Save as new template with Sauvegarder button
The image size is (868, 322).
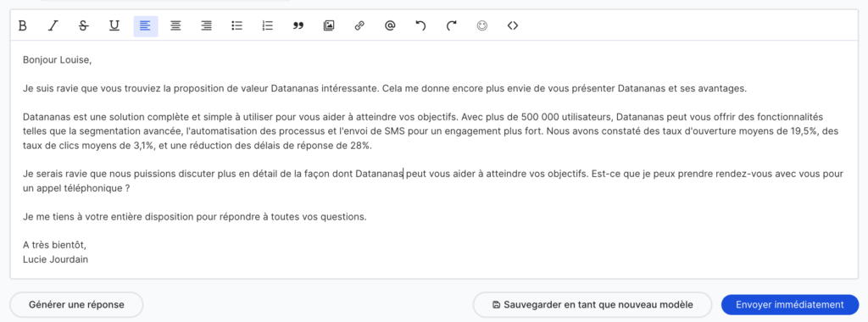tap(593, 304)
